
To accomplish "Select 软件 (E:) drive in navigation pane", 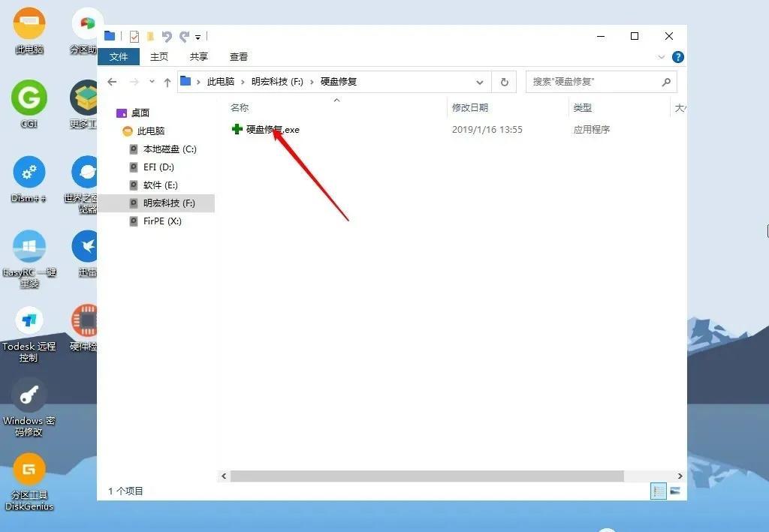I will click(161, 185).
